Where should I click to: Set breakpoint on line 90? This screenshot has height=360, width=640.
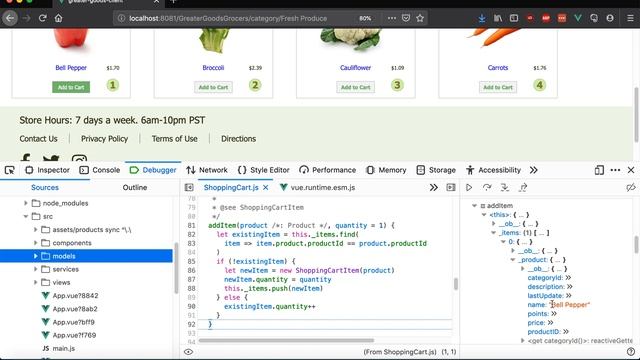(191, 307)
